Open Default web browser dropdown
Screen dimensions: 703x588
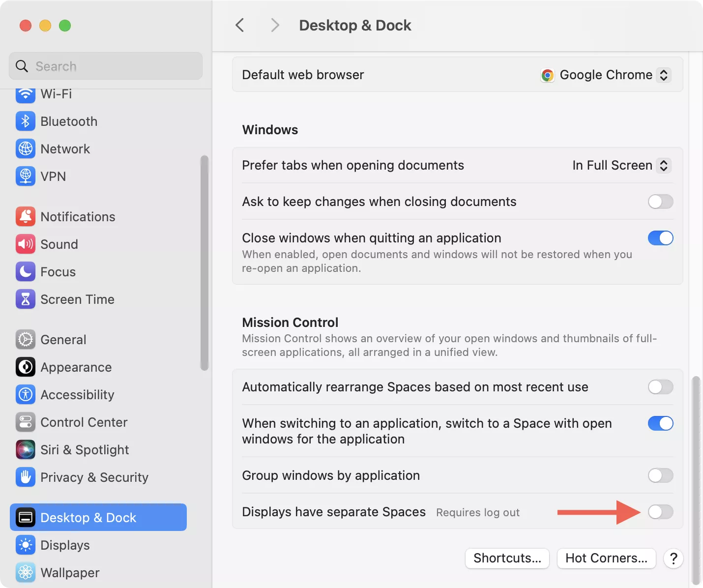click(606, 75)
